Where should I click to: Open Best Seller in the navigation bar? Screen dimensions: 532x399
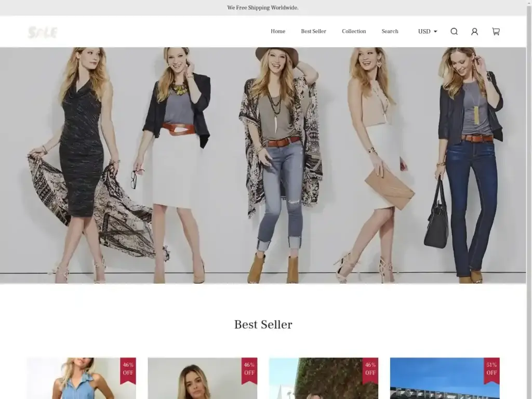[313, 32]
